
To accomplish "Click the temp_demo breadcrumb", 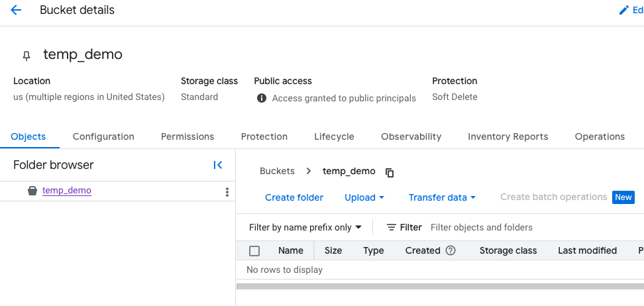I will pyautogui.click(x=349, y=172).
